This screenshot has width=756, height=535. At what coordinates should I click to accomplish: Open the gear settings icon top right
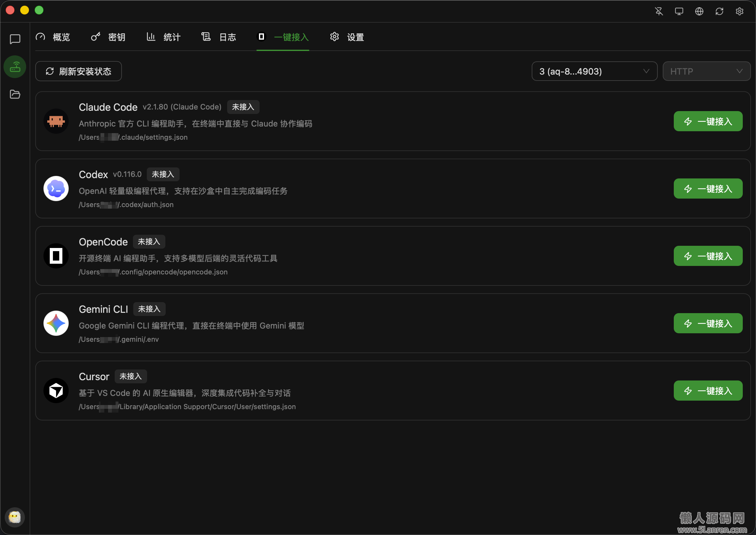coord(739,11)
